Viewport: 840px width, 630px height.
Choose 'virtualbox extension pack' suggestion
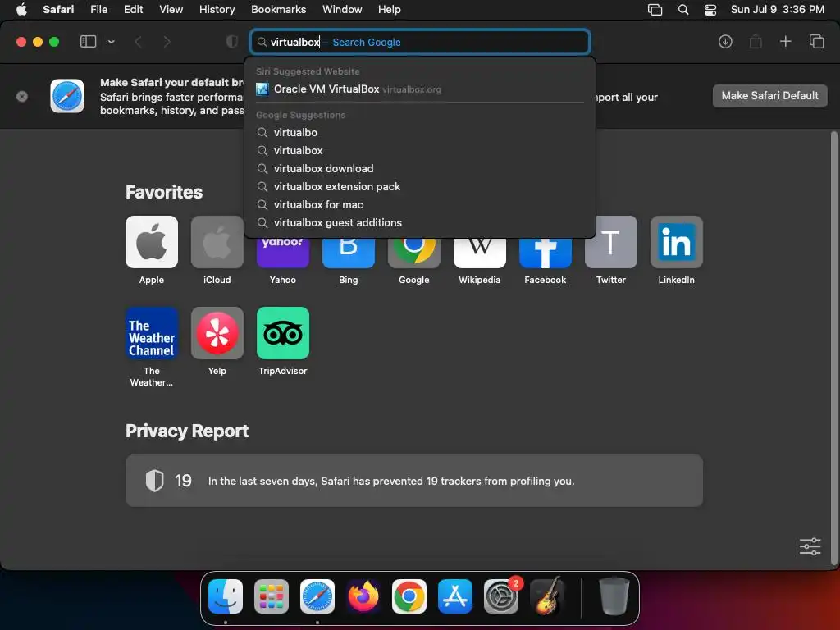(420, 187)
